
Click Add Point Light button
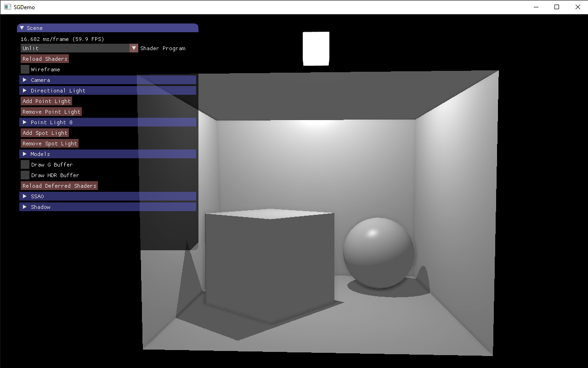click(46, 101)
